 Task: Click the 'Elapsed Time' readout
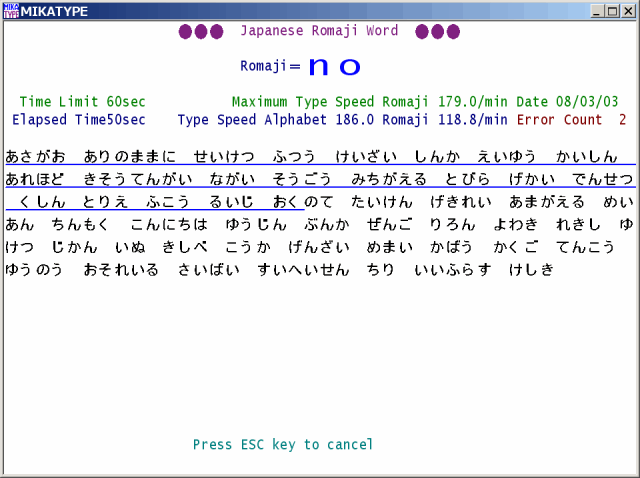tap(82, 120)
